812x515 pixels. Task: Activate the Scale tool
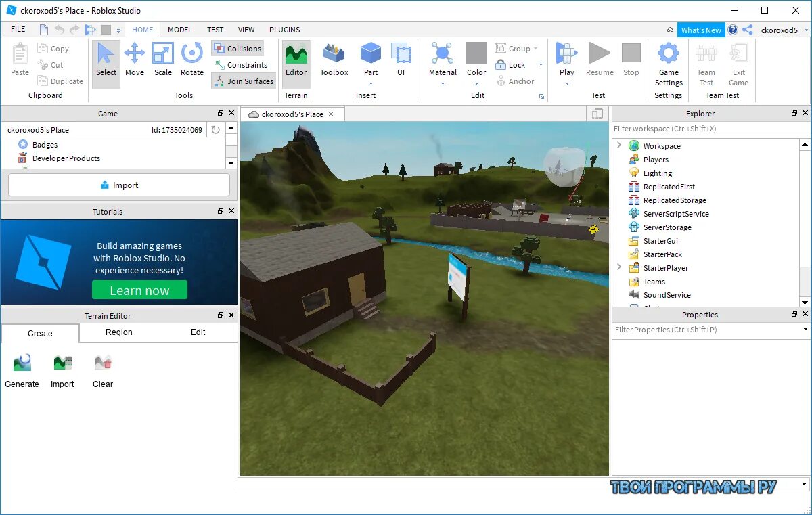pyautogui.click(x=163, y=61)
